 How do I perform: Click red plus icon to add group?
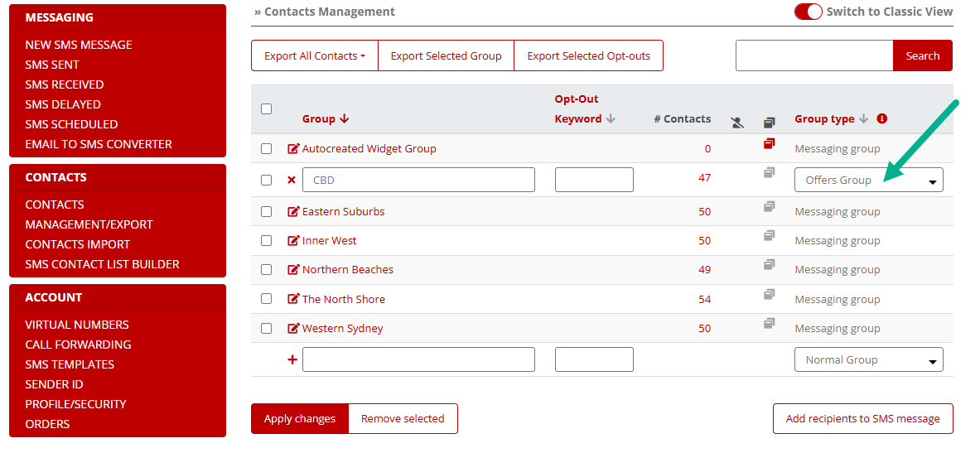click(x=292, y=359)
